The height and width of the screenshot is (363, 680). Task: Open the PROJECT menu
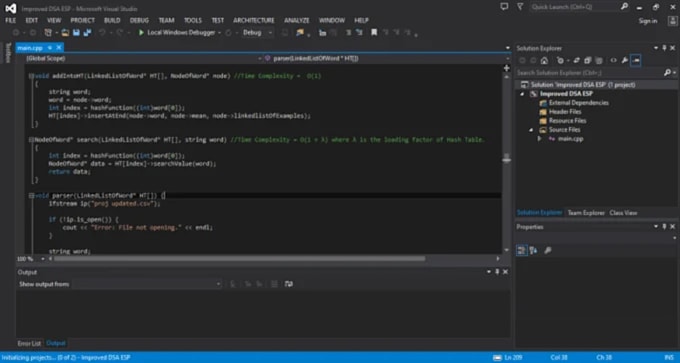coord(82,20)
